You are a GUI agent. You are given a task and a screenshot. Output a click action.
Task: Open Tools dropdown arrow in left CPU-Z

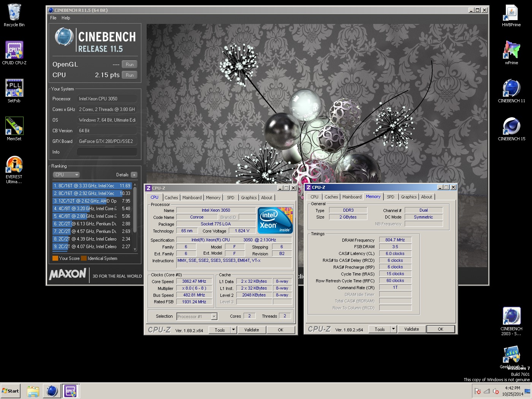coord(233,330)
